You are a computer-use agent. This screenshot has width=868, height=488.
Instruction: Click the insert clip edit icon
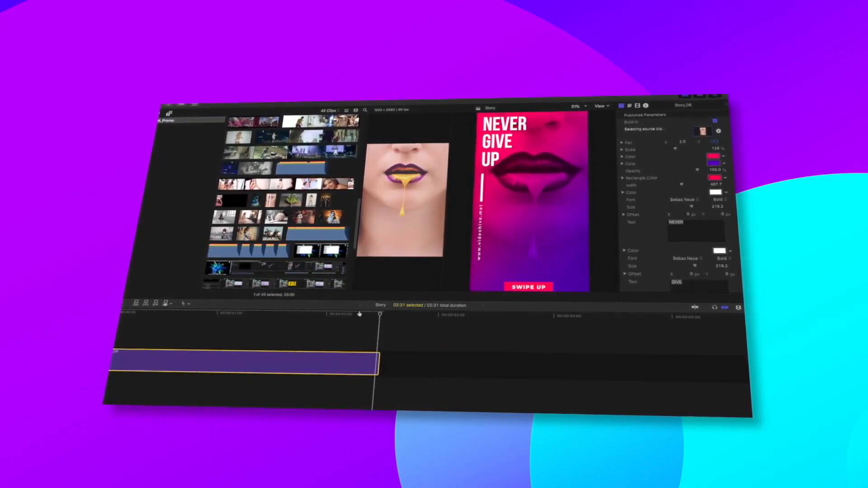coord(146,303)
